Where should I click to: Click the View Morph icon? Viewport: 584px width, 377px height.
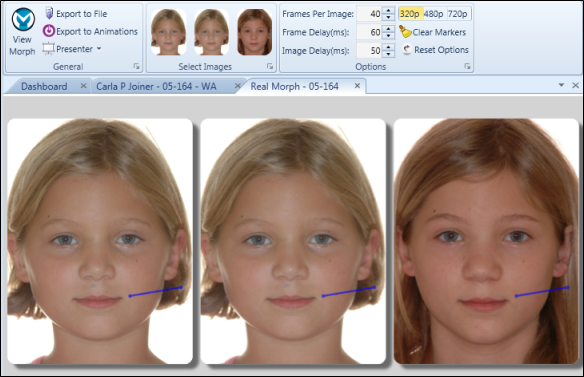pos(23,19)
